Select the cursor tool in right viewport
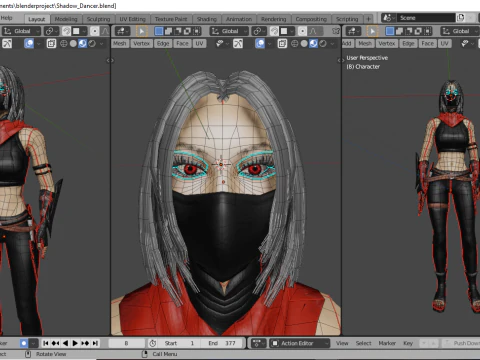The image size is (480, 360). coord(372,31)
